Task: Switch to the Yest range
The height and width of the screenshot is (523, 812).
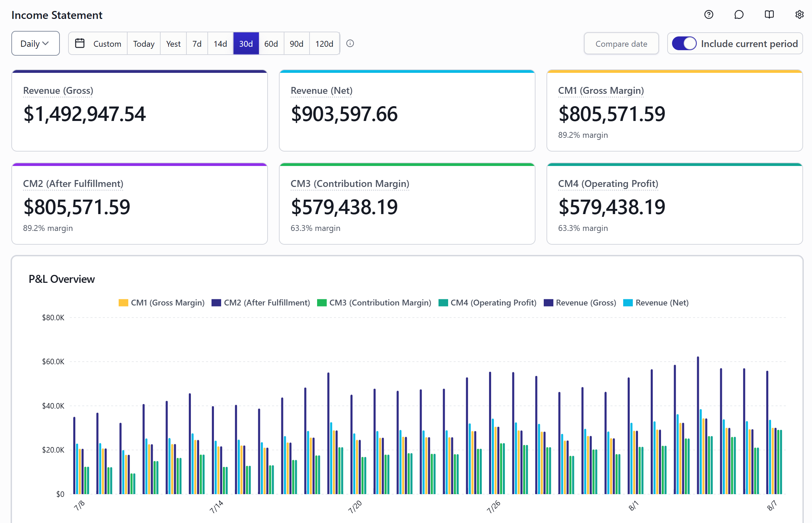Action: (173, 43)
